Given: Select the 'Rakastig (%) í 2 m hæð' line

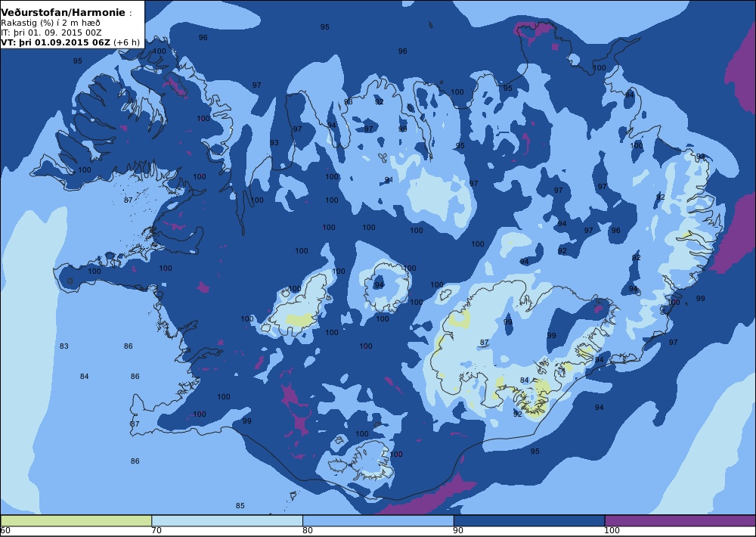Looking at the screenshot, I should pos(51,23).
